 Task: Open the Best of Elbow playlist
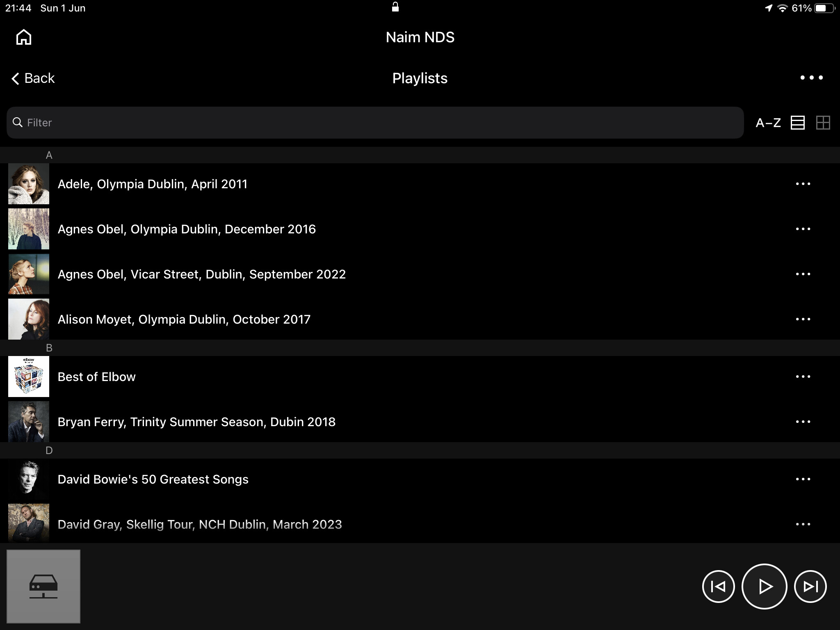tap(420, 377)
